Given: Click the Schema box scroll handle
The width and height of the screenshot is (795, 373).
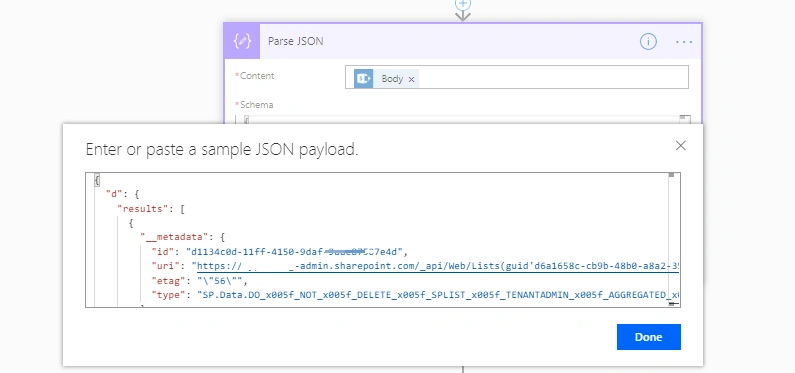Looking at the screenshot, I should [x=684, y=120].
